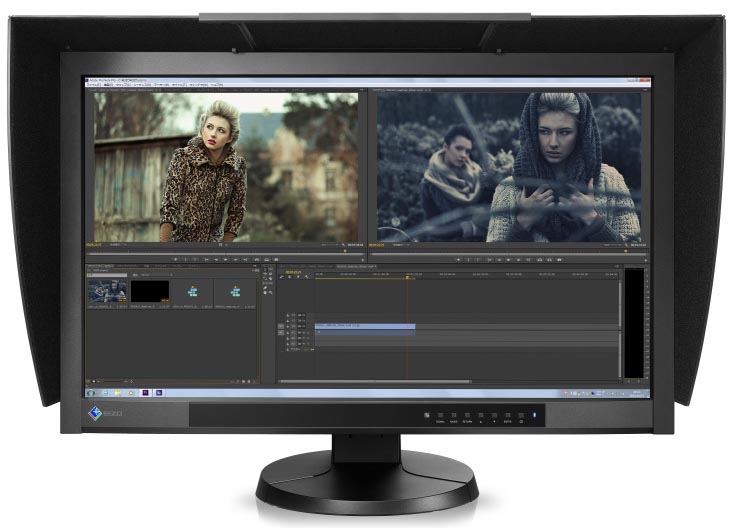Click the Extract button in Program monitor

[550, 260]
